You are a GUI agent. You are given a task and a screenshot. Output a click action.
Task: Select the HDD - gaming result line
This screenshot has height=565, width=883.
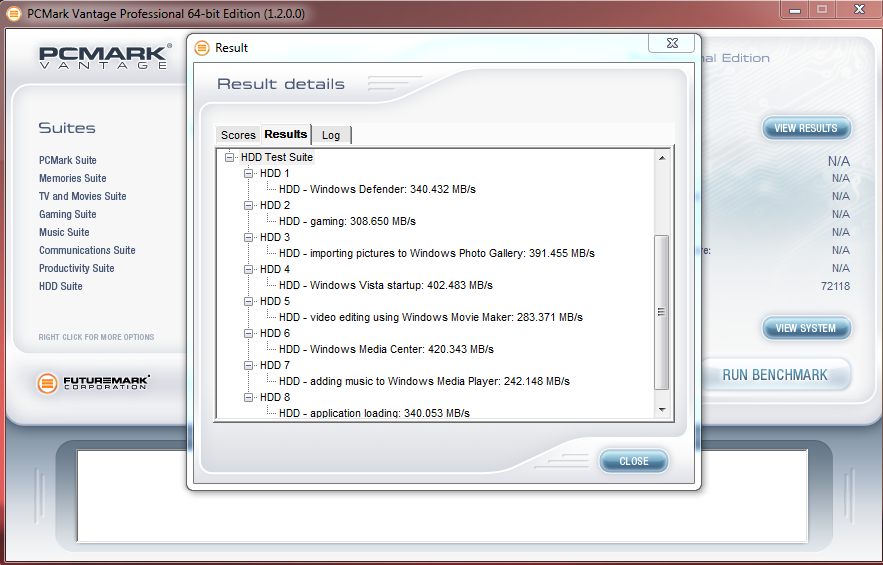[347, 221]
